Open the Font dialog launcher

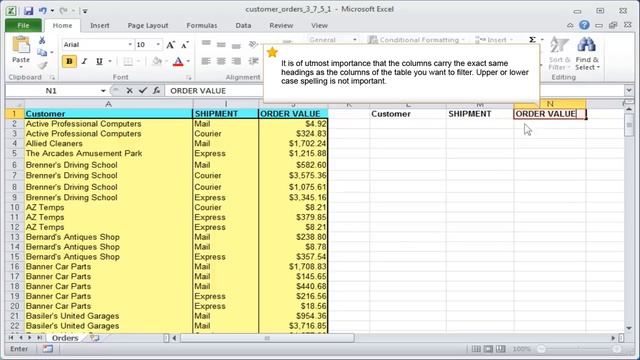(x=189, y=77)
